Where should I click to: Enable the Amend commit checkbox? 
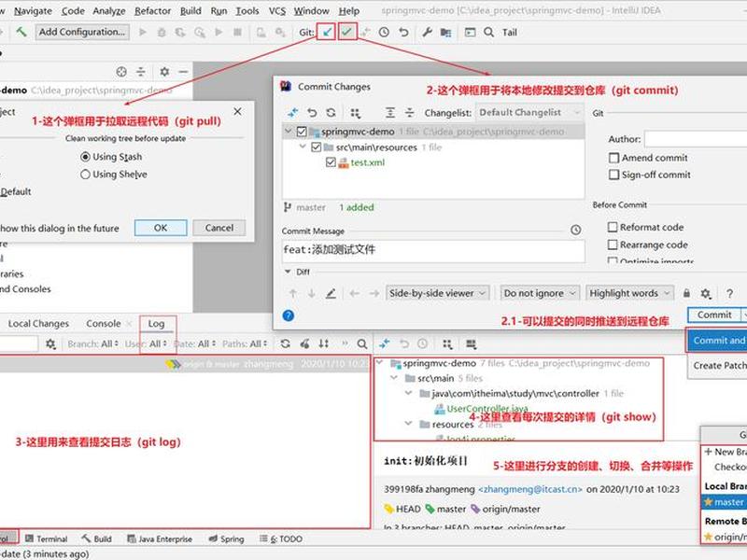click(614, 158)
